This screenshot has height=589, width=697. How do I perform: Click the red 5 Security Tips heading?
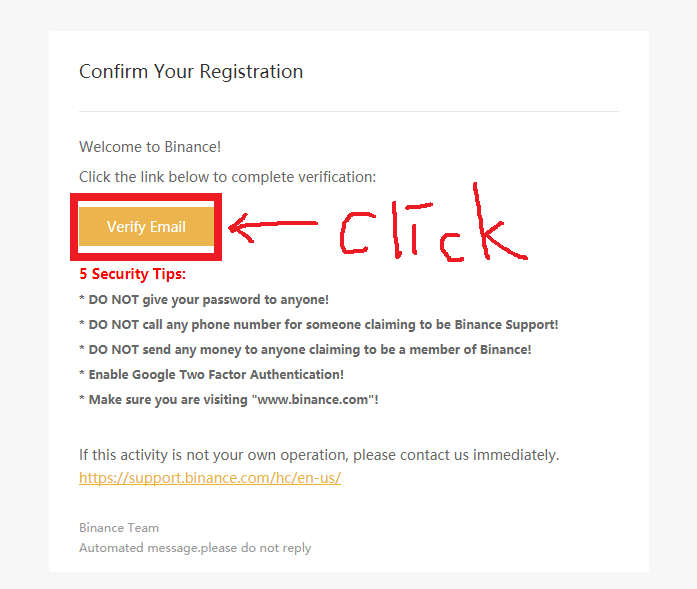coord(133,274)
